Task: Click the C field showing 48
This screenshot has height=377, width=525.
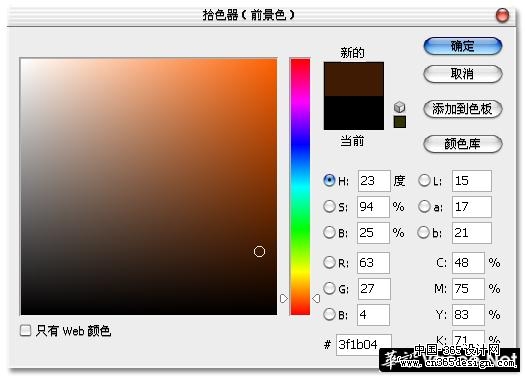Action: [x=468, y=263]
